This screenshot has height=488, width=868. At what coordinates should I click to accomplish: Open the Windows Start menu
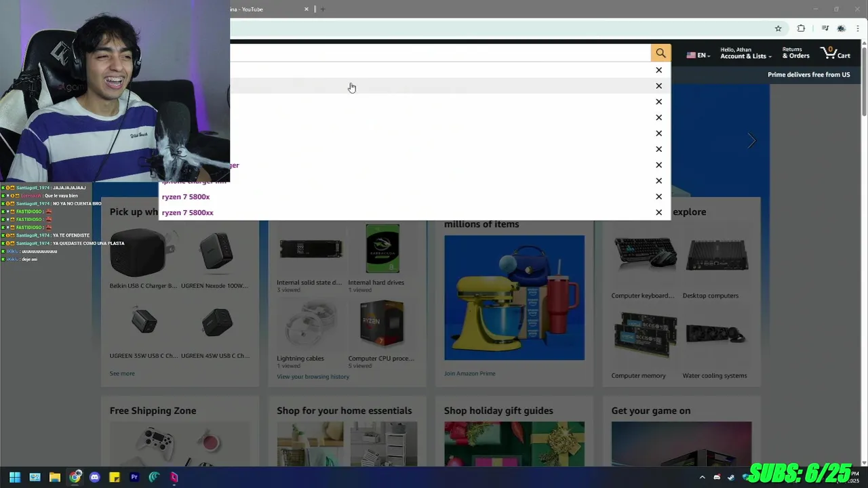(x=14, y=477)
